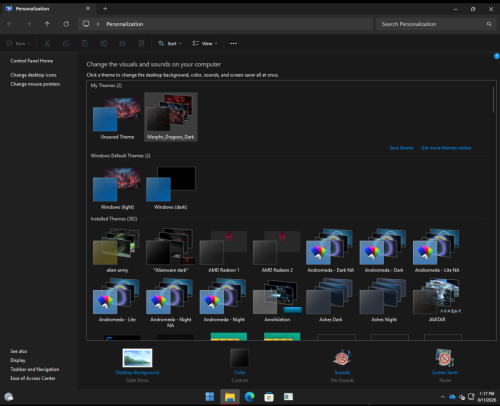Select the Ashes Dark theme
500x406 pixels.
[330, 300]
